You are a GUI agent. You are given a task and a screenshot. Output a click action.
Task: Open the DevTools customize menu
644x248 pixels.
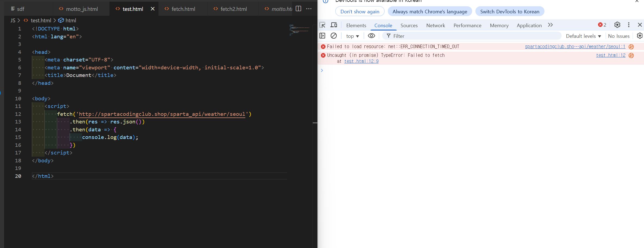629,25
